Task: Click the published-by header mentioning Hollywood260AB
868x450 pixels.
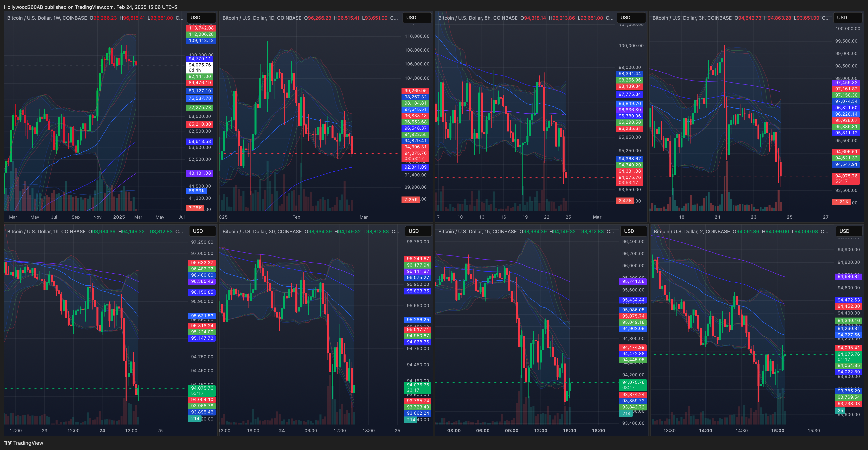Action: 90,7
